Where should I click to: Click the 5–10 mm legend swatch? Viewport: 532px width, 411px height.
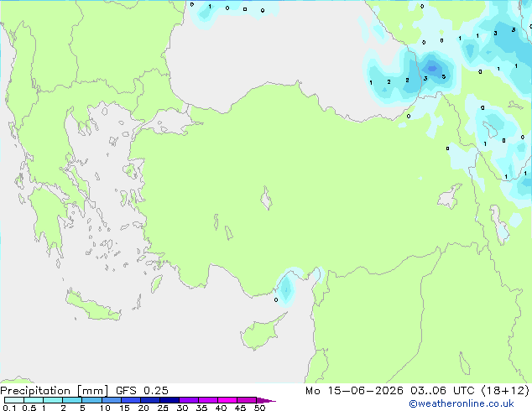tap(91, 400)
